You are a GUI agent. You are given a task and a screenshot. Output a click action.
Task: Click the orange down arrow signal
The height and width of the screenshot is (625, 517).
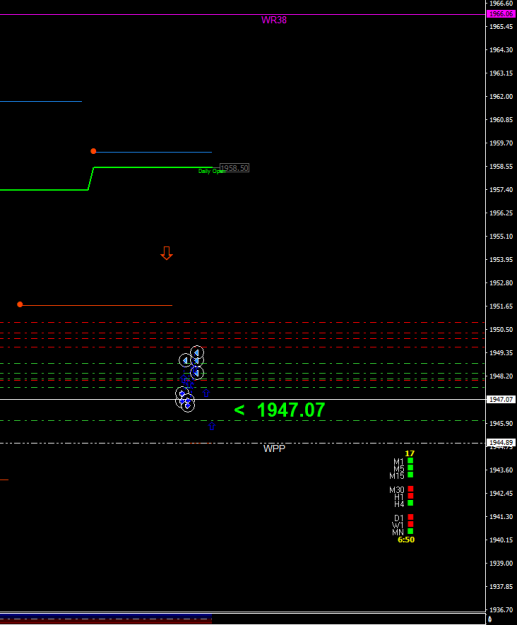[x=167, y=253]
